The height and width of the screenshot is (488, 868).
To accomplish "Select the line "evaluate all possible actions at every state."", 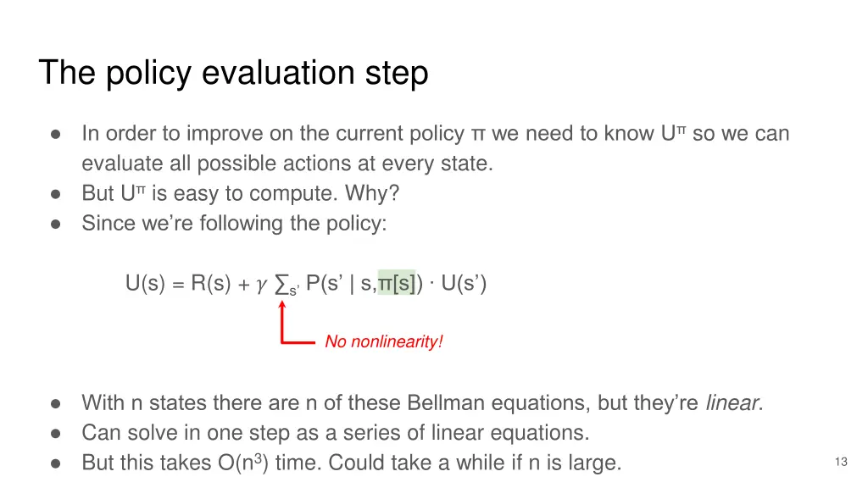I will [287, 164].
